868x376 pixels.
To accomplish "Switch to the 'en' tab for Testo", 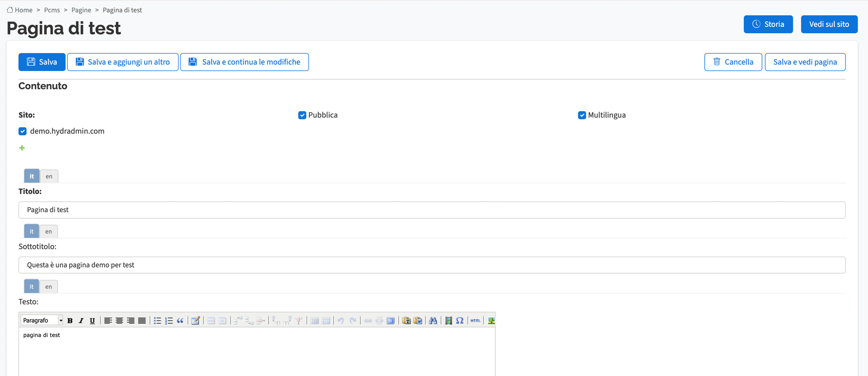I will 48,286.
